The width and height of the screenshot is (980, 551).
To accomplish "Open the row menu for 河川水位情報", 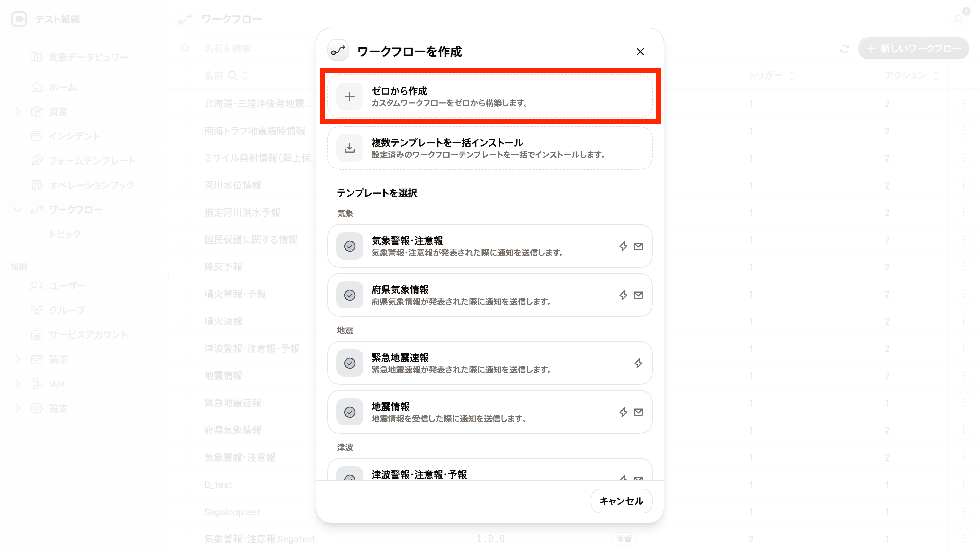I will click(964, 185).
